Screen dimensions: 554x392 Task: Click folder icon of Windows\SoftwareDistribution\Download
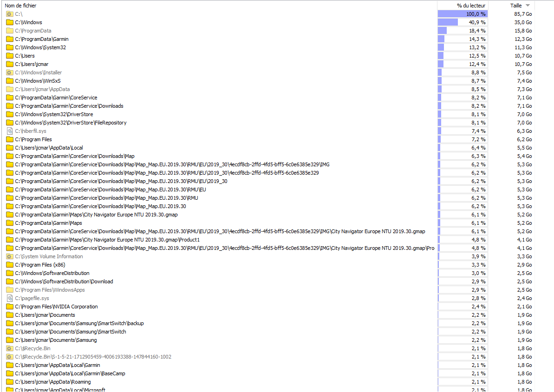10,282
